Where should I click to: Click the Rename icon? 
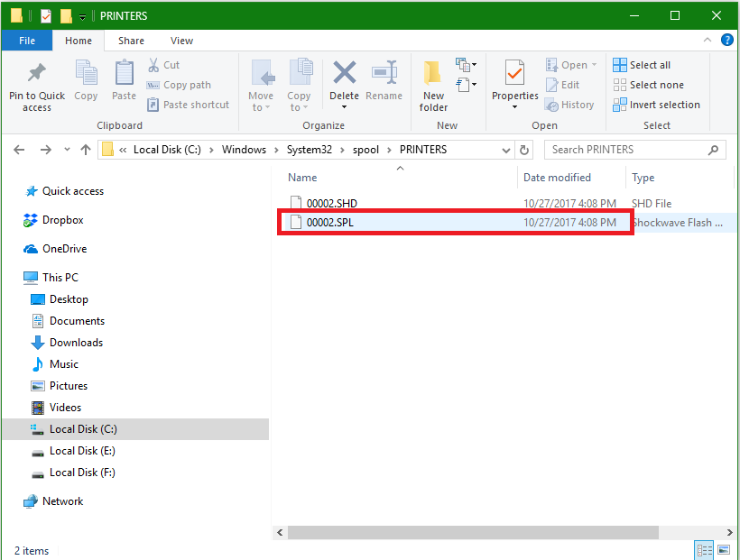pos(384,74)
